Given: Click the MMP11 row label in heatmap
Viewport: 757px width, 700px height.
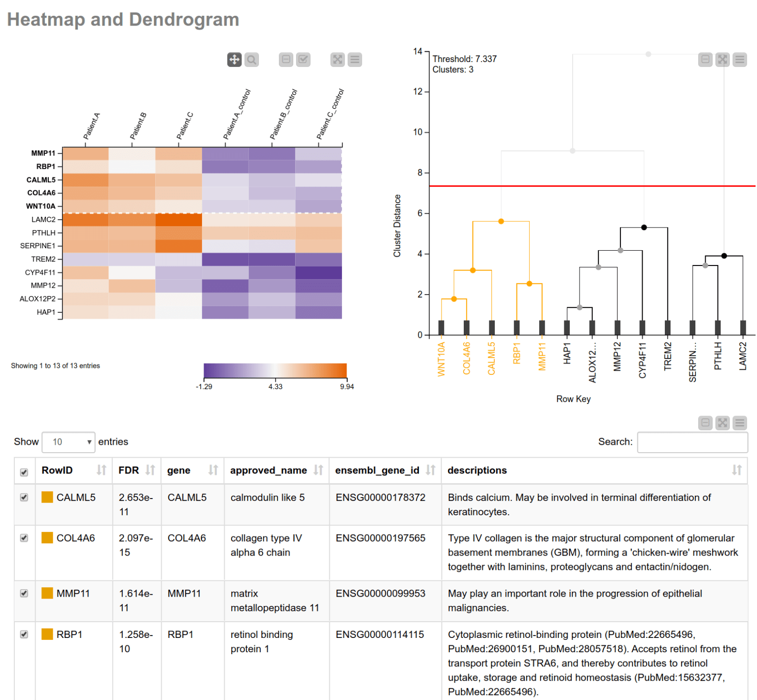Looking at the screenshot, I should click(43, 153).
